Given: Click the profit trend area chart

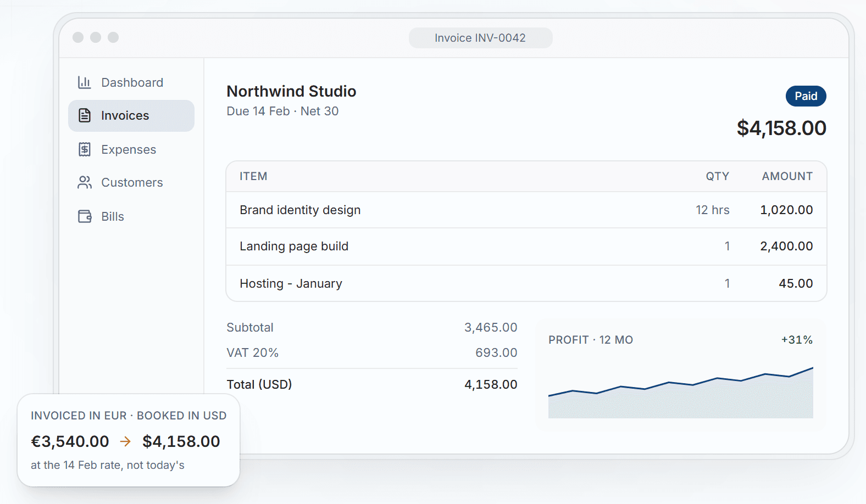Looking at the screenshot, I should tap(681, 393).
